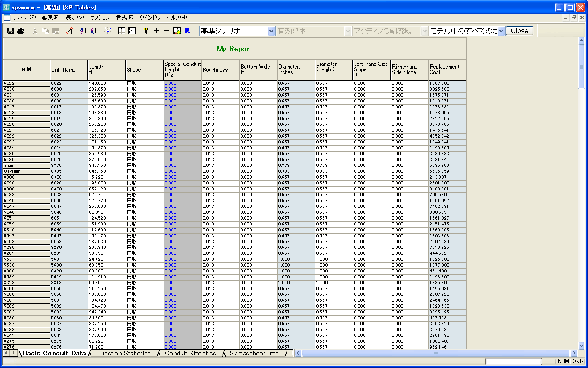Click the Save floppy disk icon
This screenshot has height=368, width=588.
point(10,31)
